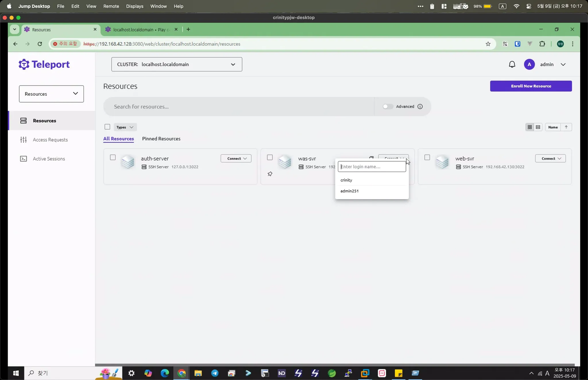
Task: Check the auth-server resource checkbox
Action: pyautogui.click(x=113, y=158)
